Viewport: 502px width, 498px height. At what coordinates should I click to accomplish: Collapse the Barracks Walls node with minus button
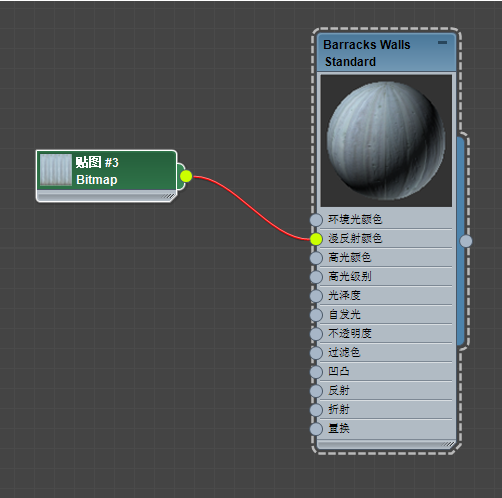pos(442,42)
